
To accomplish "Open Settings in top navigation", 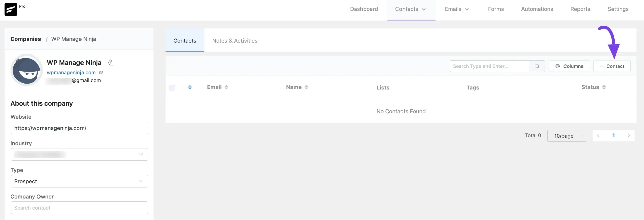I will [618, 9].
